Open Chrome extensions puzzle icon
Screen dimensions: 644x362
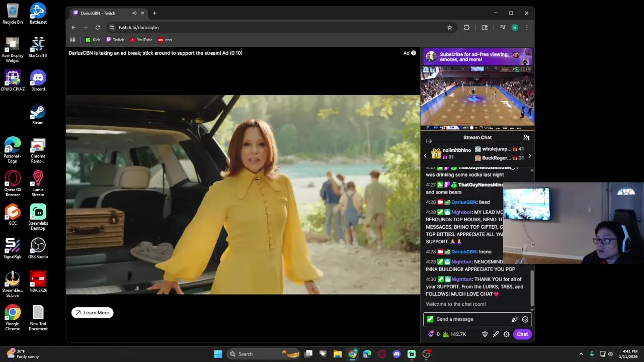pos(467,28)
